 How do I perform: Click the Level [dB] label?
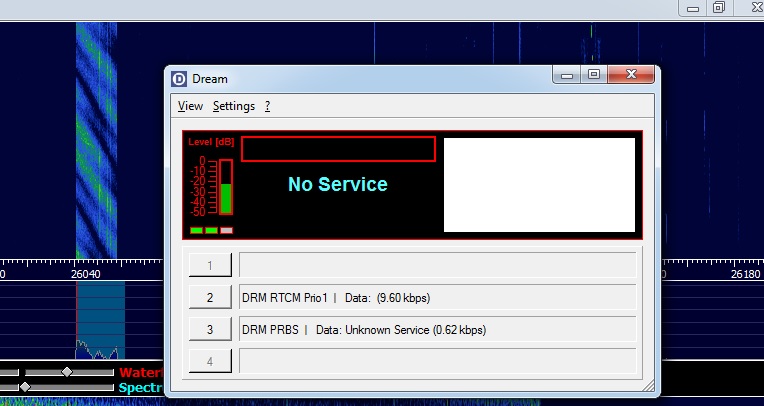[211, 142]
